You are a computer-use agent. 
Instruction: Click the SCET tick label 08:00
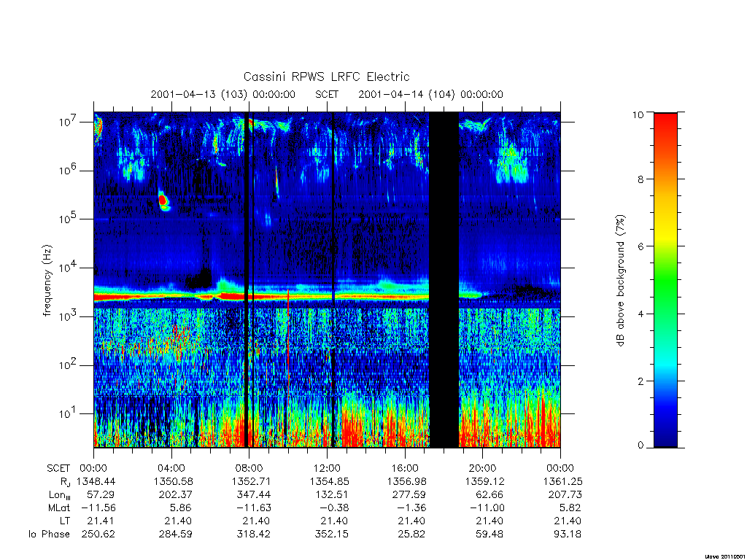click(x=249, y=468)
